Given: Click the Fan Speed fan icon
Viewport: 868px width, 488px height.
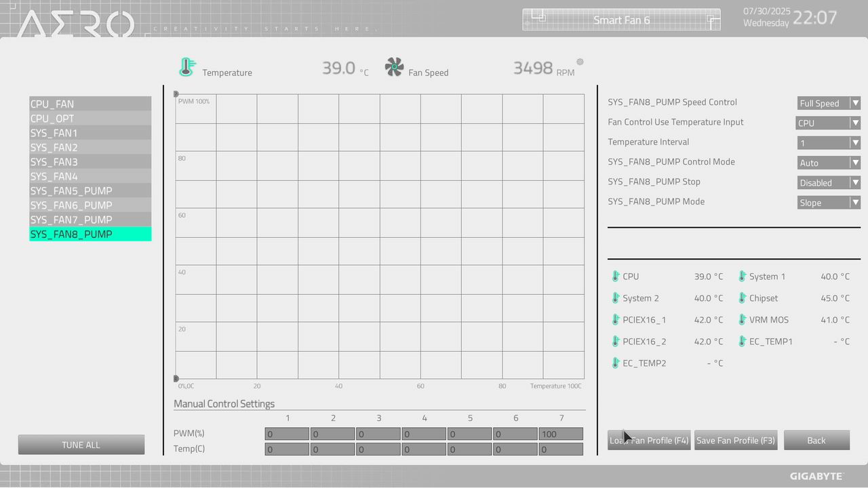Looking at the screenshot, I should point(393,67).
